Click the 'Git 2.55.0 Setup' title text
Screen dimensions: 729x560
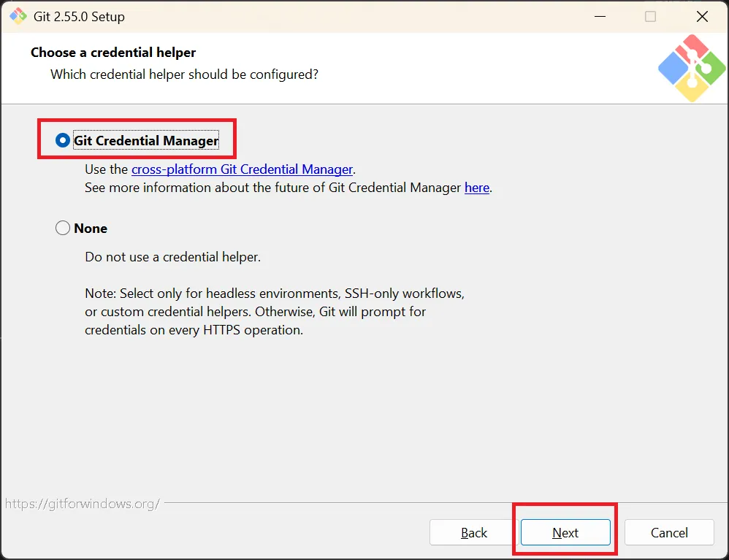pyautogui.click(x=79, y=17)
